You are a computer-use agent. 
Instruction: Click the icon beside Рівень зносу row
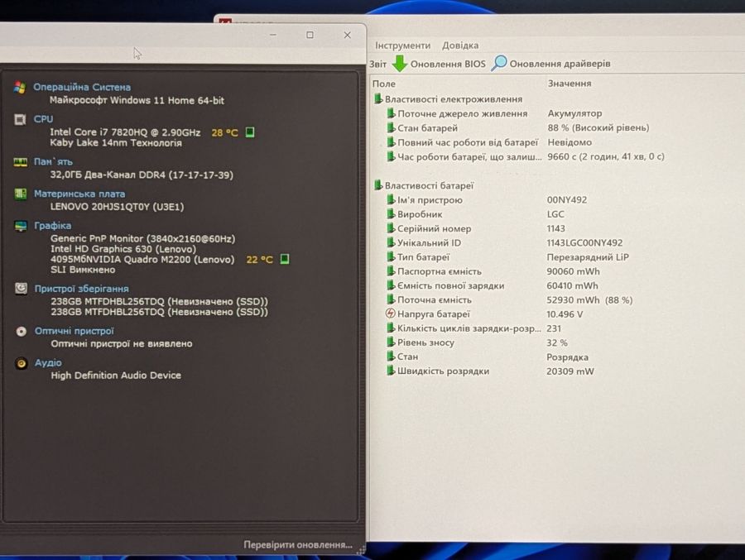(391, 342)
